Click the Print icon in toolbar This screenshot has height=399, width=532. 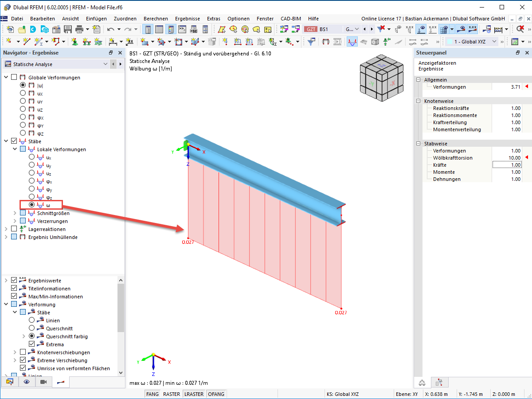[79, 29]
